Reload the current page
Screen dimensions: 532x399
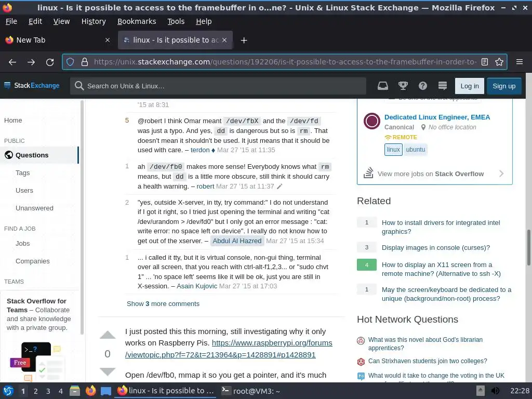[50, 62]
